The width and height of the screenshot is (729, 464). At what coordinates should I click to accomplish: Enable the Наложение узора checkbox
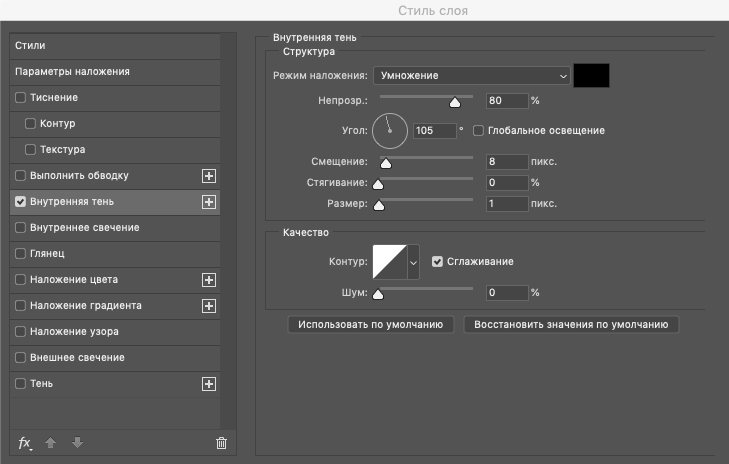coord(20,332)
